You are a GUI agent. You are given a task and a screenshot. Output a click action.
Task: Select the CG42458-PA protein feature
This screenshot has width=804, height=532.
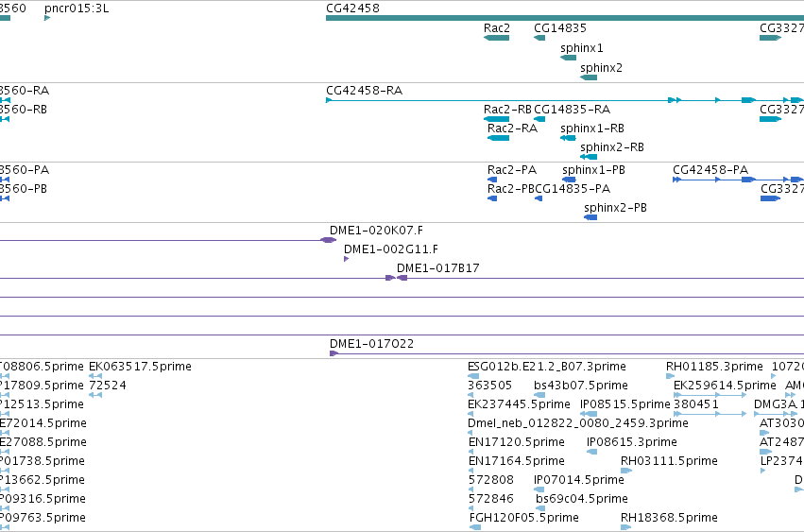[x=739, y=180]
